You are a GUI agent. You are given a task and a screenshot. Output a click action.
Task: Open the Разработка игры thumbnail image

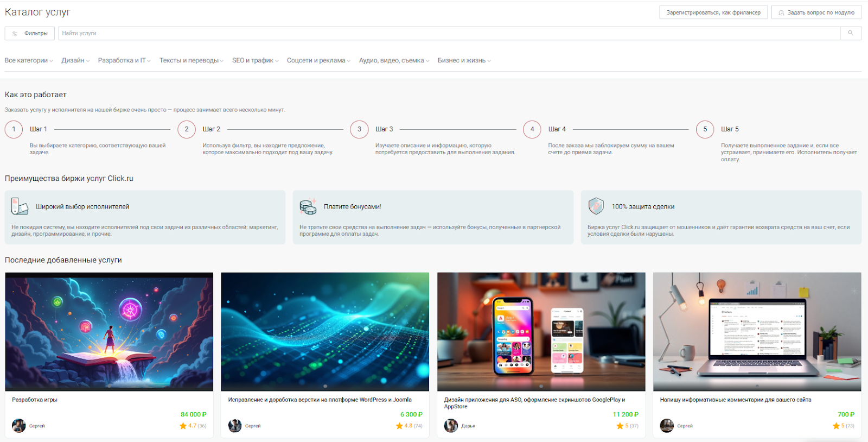pos(109,332)
